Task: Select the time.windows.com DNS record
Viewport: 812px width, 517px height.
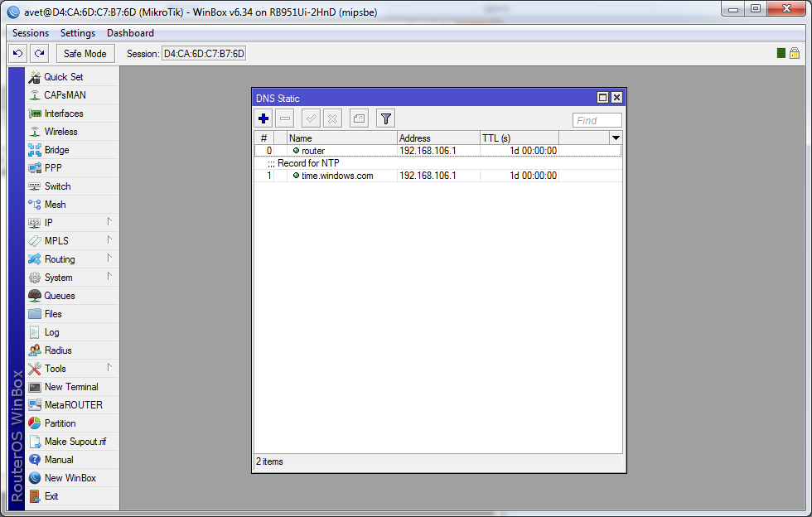Action: [x=337, y=176]
